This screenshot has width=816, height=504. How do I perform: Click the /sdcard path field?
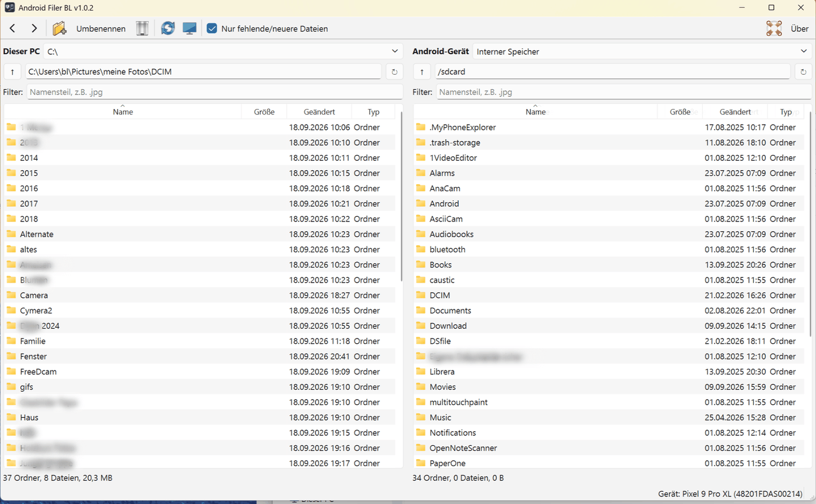[x=612, y=72]
